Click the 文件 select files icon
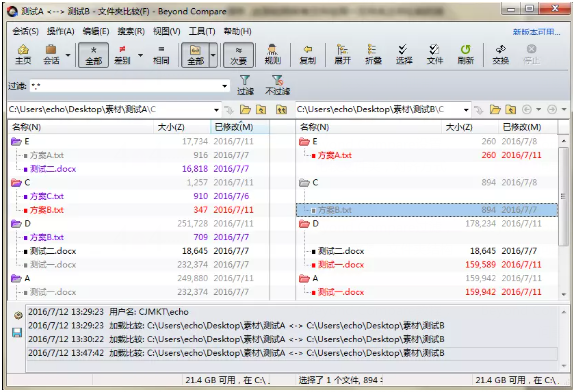The image size is (573, 392). 435,54
